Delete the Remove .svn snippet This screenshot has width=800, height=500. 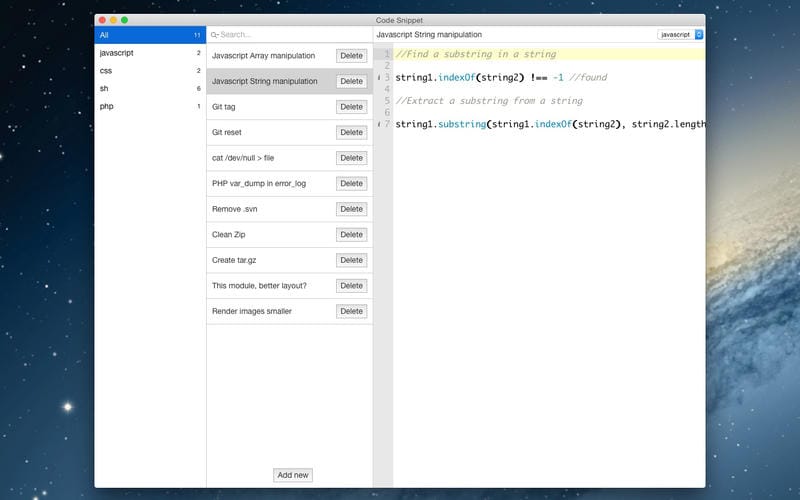352,209
